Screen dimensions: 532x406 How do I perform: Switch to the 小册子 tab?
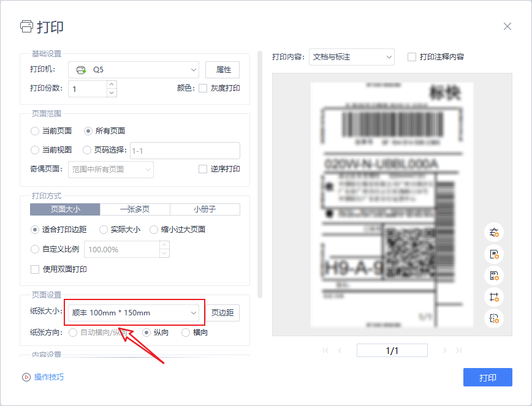205,209
